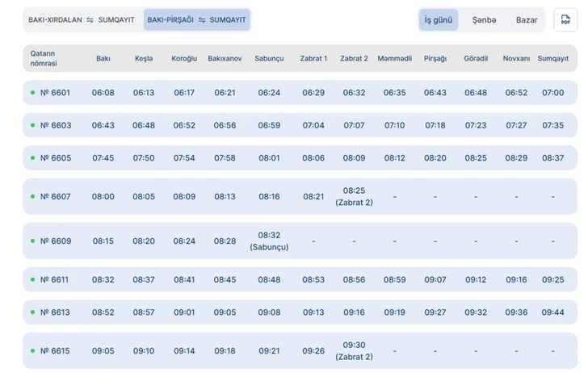Select the BAKI-PİRŞAĞI SUMQAYIT route tab

[196, 20]
